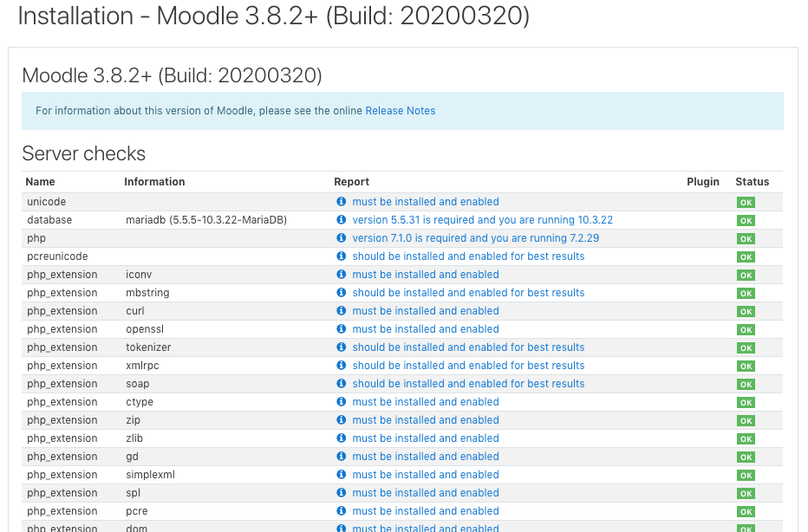Screen dimensions: 808x532
Task: Click the info icon in the openssl extension row
Action: (342, 329)
